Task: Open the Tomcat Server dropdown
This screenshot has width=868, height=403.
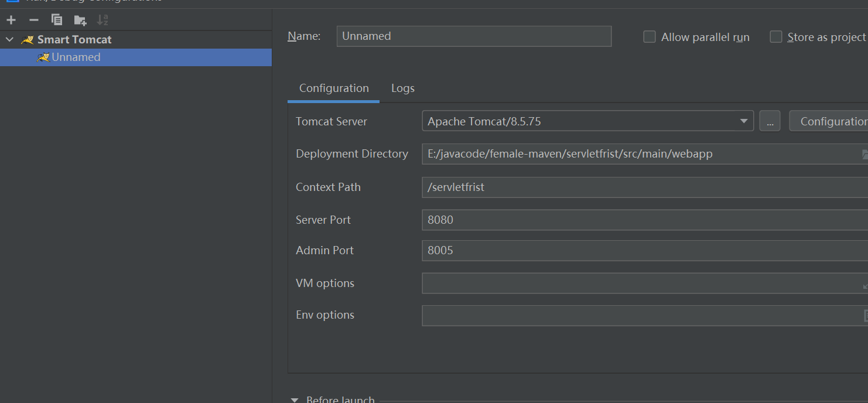Action: [743, 121]
